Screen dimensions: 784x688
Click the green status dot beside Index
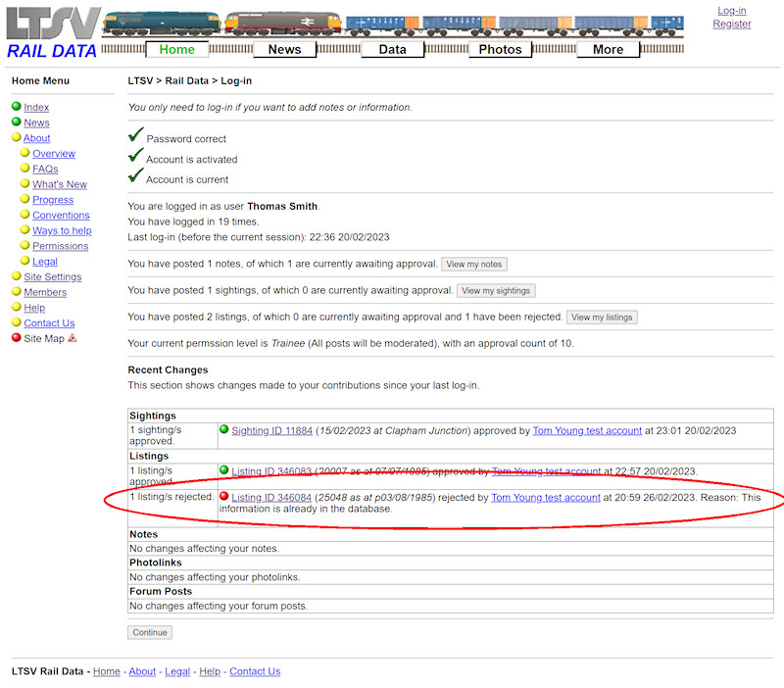tap(15, 107)
